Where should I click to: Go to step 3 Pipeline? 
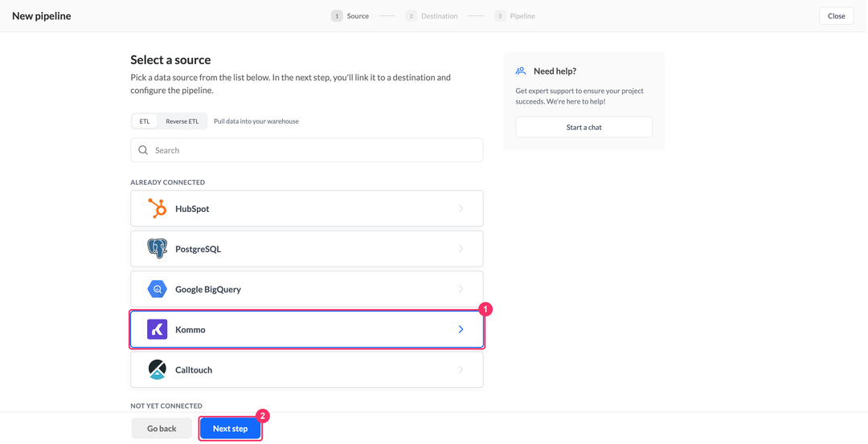point(514,16)
